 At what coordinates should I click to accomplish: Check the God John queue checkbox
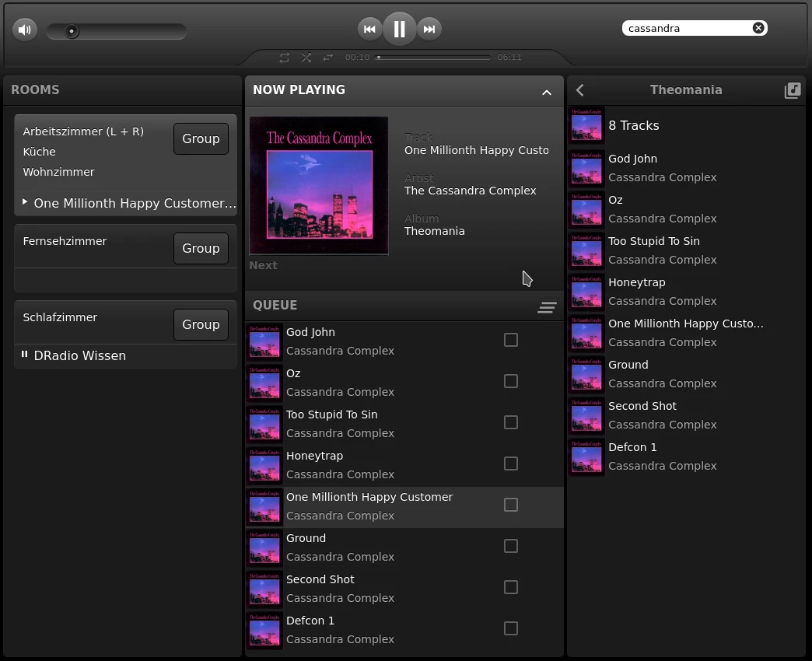click(510, 340)
